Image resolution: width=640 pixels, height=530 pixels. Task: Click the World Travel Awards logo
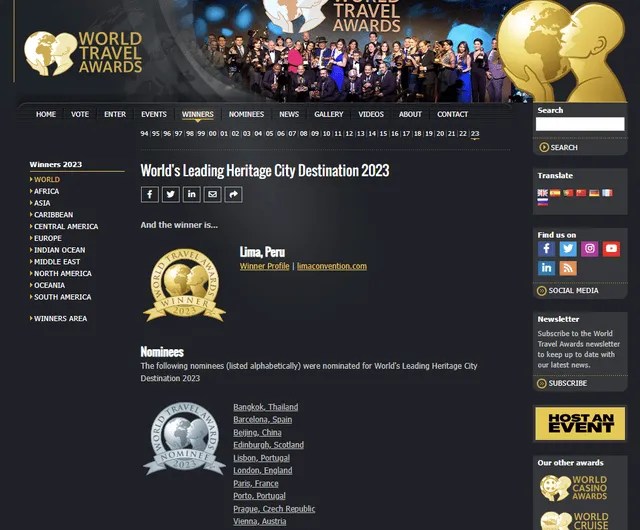point(83,53)
